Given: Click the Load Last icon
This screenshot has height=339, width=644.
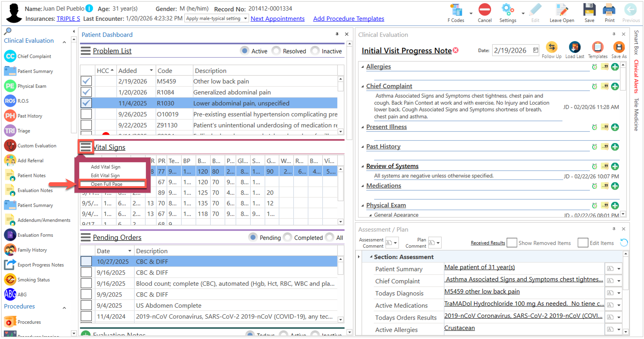Looking at the screenshot, I should tap(574, 47).
